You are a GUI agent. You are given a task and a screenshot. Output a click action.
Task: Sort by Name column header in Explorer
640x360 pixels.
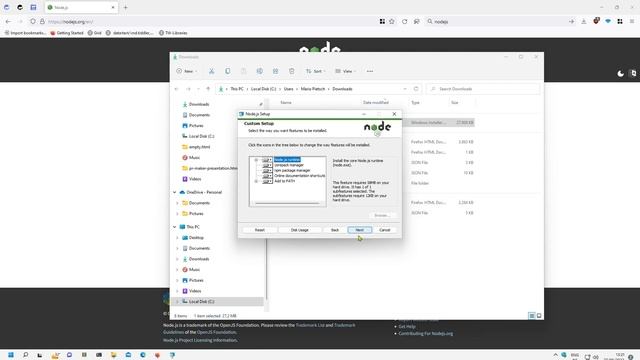tap(286, 102)
